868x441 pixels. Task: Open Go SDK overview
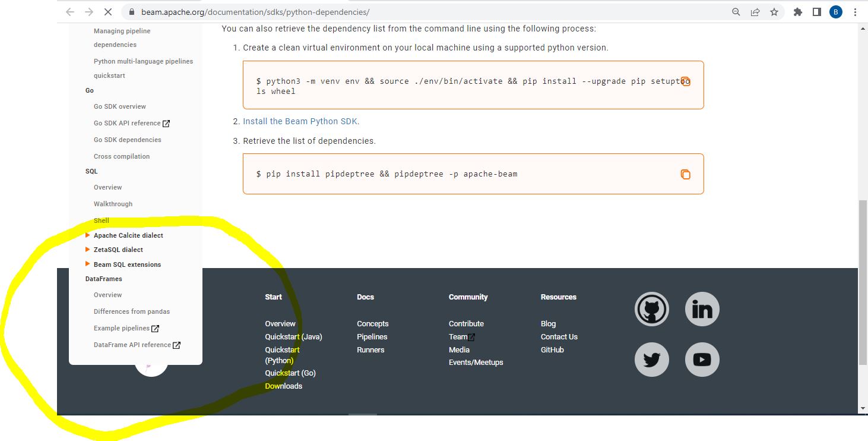pos(120,106)
